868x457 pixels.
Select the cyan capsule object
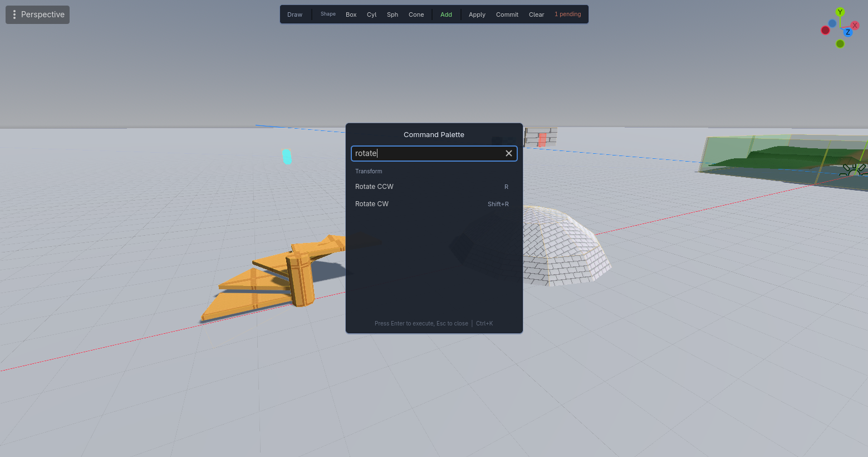[x=287, y=157]
